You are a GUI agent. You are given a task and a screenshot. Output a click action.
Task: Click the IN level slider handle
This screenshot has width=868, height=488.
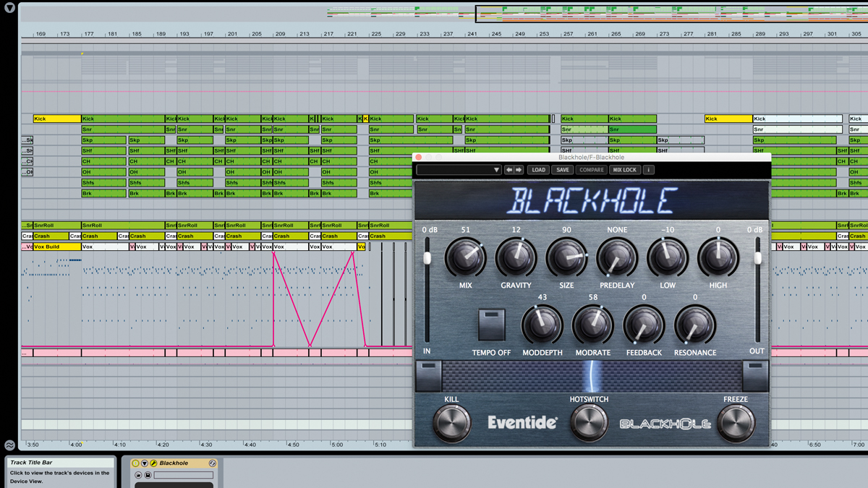pos(427,258)
